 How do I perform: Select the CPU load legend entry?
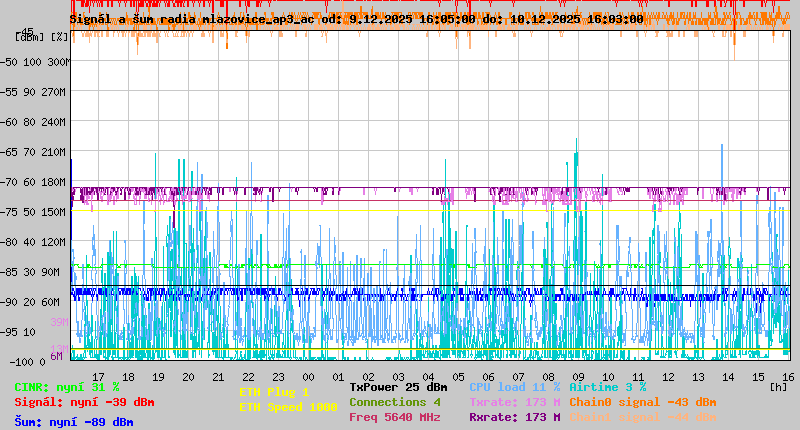point(515,387)
